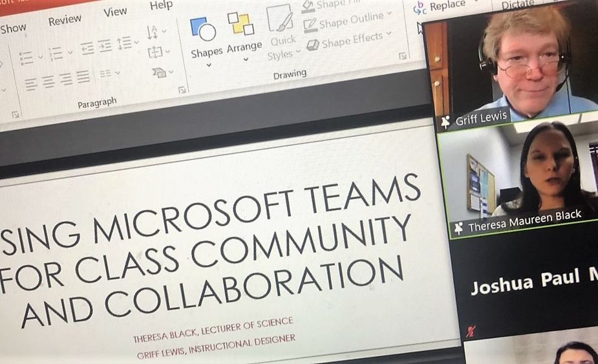Toggle Align Left paragraph alignment
The image size is (598, 364).
pos(31,85)
